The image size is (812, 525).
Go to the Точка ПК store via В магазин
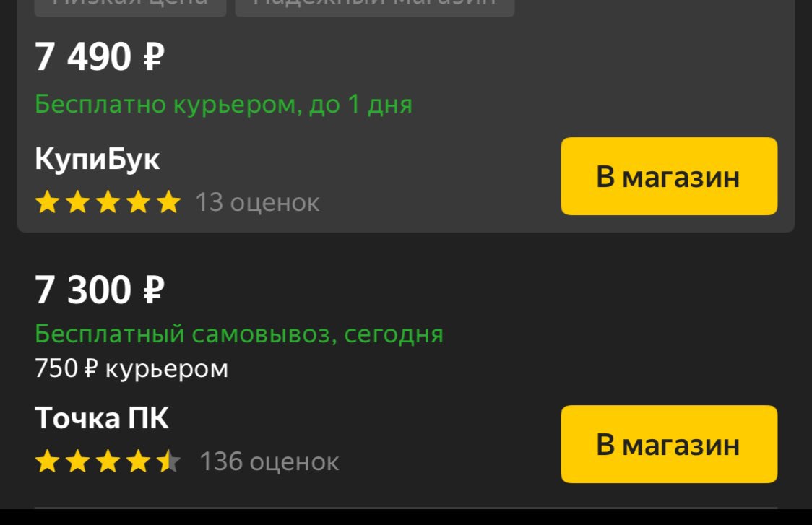point(668,444)
